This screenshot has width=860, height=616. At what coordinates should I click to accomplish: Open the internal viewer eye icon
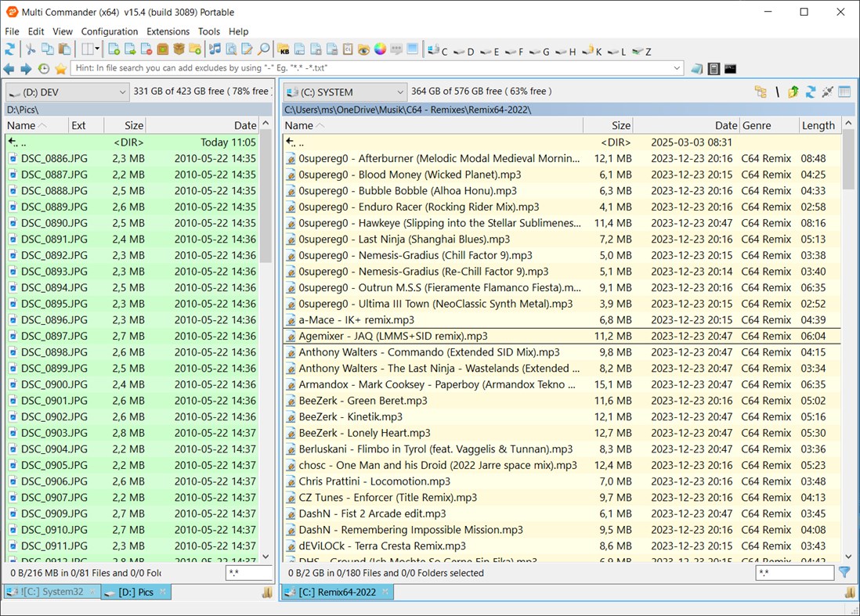click(x=363, y=49)
